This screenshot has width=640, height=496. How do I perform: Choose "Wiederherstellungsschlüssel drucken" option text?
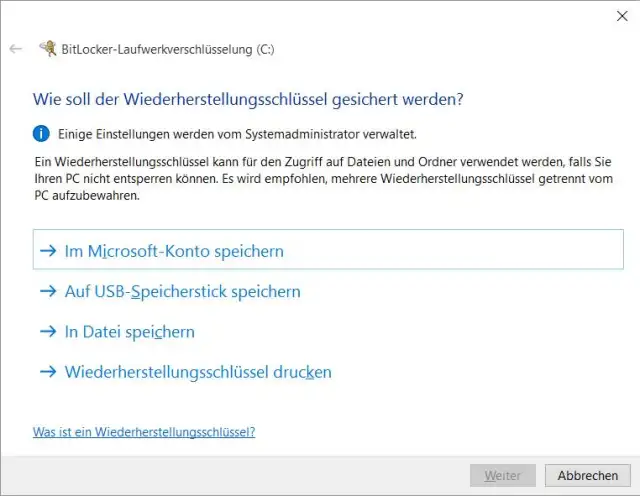[x=198, y=372]
